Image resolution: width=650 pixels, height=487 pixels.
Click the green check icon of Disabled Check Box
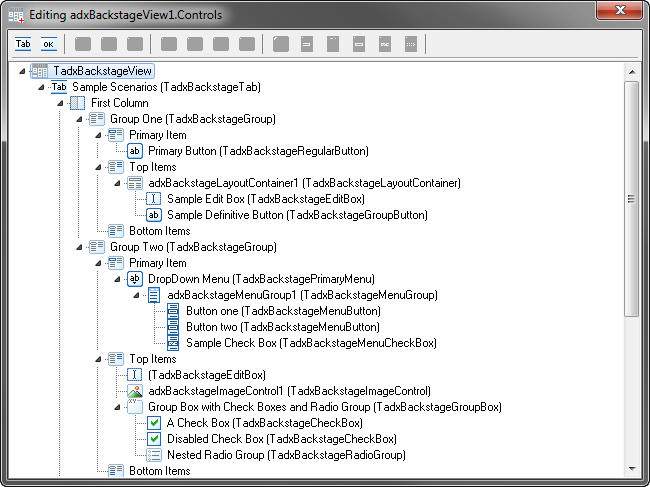pos(154,439)
